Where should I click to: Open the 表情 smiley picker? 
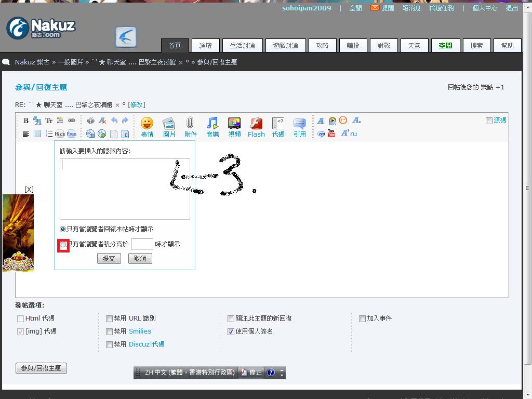pos(147,128)
